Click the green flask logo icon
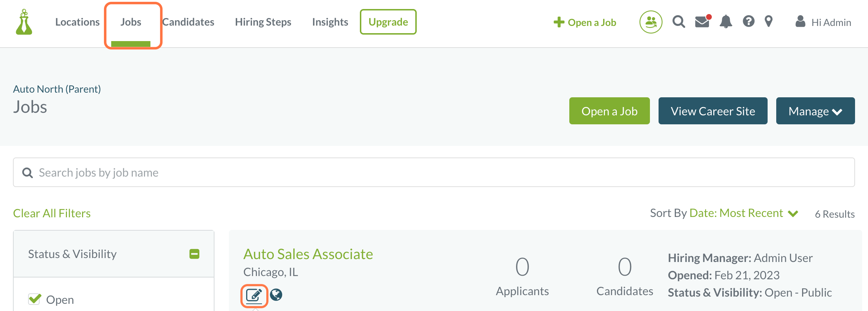This screenshot has height=311, width=868. (x=24, y=22)
